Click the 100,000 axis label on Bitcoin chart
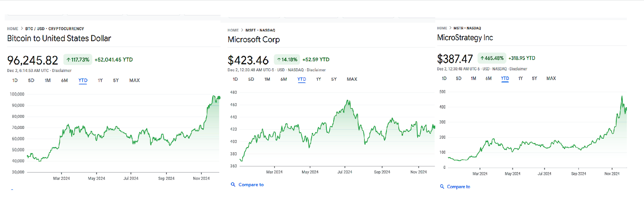644x215 pixels. [17, 94]
